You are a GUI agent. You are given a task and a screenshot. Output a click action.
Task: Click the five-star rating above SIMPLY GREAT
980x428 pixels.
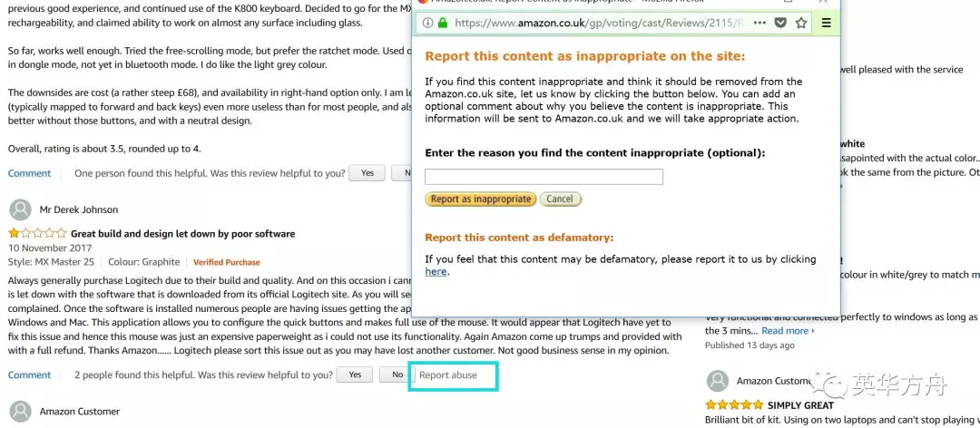click(734, 405)
